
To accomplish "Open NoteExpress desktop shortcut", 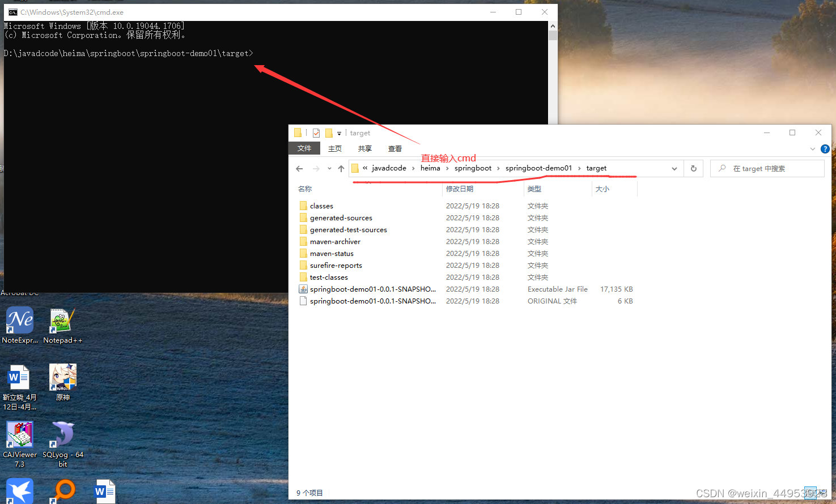I will click(x=20, y=325).
